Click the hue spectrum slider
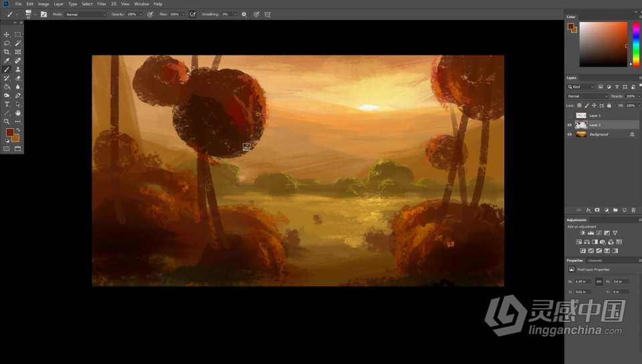This screenshot has width=642, height=364. [636, 44]
